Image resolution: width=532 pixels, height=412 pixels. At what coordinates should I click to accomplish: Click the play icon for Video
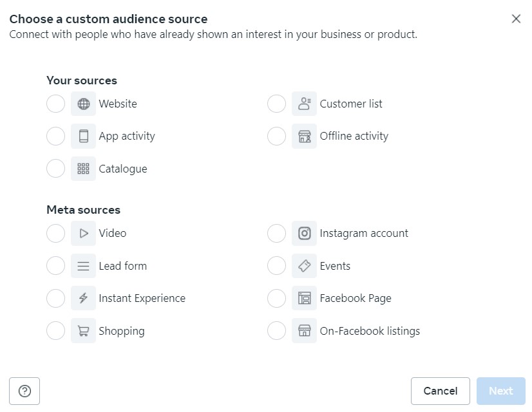(x=84, y=233)
